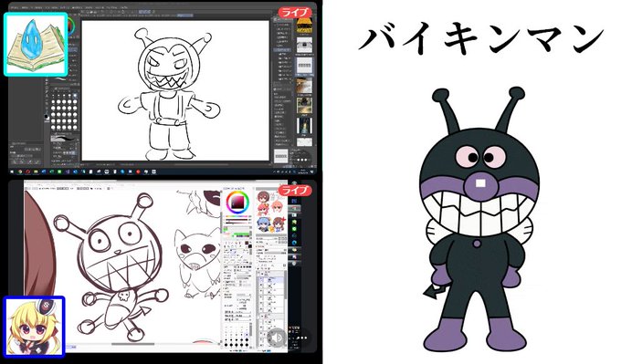The height and width of the screenshot is (364, 621).
Task: Toggle the speaker sound icon on the bottom stream
Action: point(277,338)
